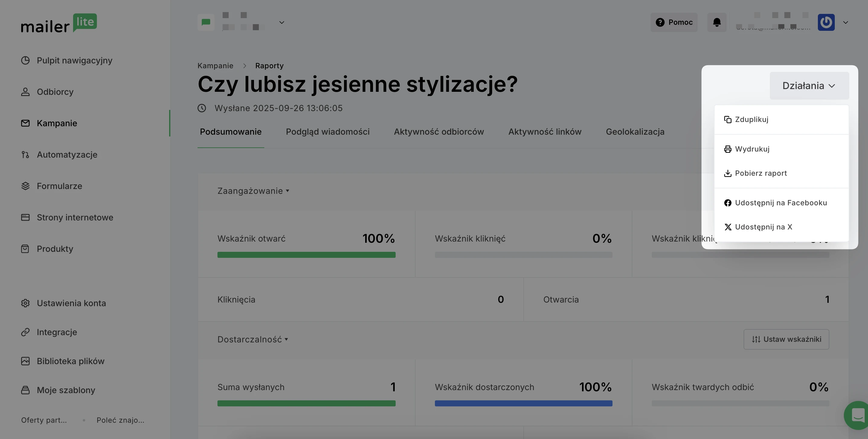Viewport: 868px width, 439px height.
Task: Select Zduplikuj from the actions menu
Action: 751,120
